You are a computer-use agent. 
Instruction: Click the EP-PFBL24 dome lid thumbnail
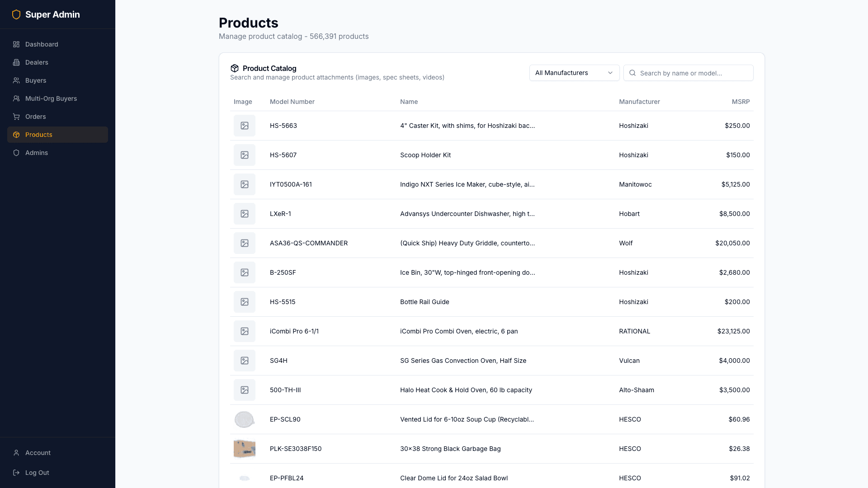(245, 478)
